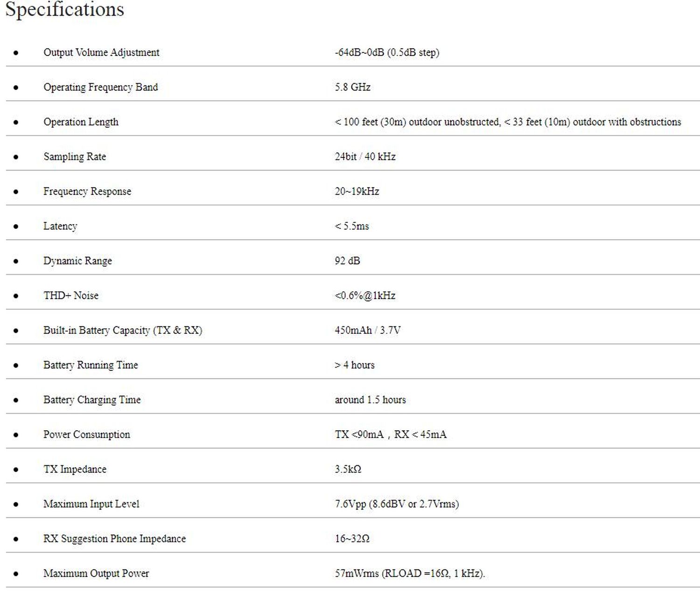Select the Power Consumption label

87,434
